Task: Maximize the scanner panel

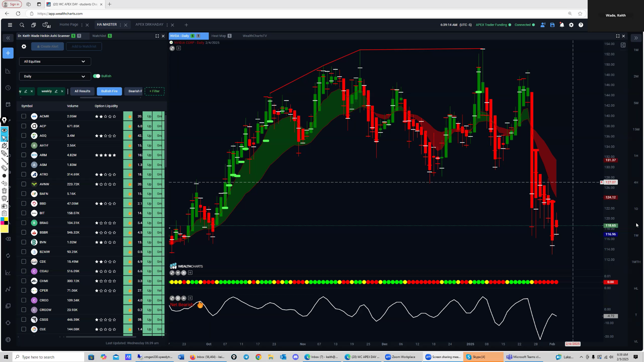Action: 157,36
